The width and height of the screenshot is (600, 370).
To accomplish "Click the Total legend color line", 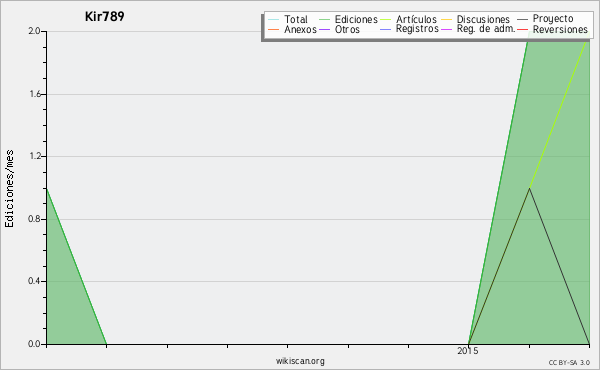I will (273, 20).
